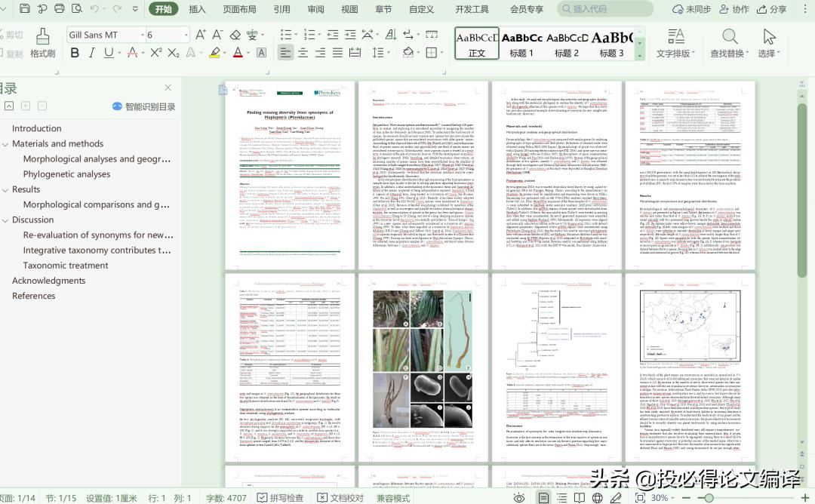This screenshot has width=815, height=504.
Task: Click the first page thumbnail with title
Action: (290, 175)
